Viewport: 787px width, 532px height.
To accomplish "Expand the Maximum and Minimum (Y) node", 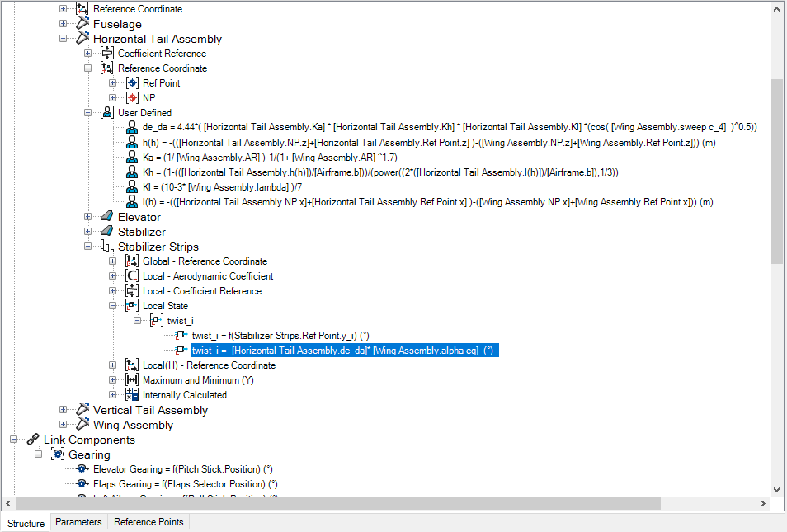I will pyautogui.click(x=112, y=380).
